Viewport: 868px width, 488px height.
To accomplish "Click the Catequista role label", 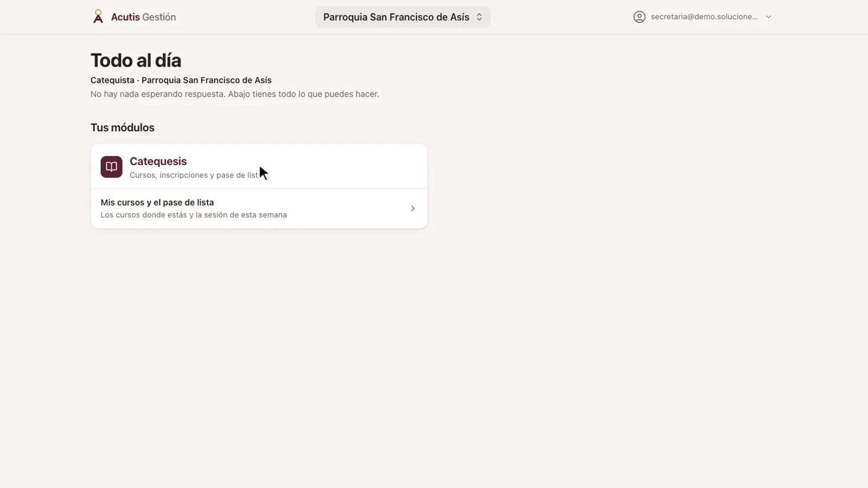I will point(112,80).
